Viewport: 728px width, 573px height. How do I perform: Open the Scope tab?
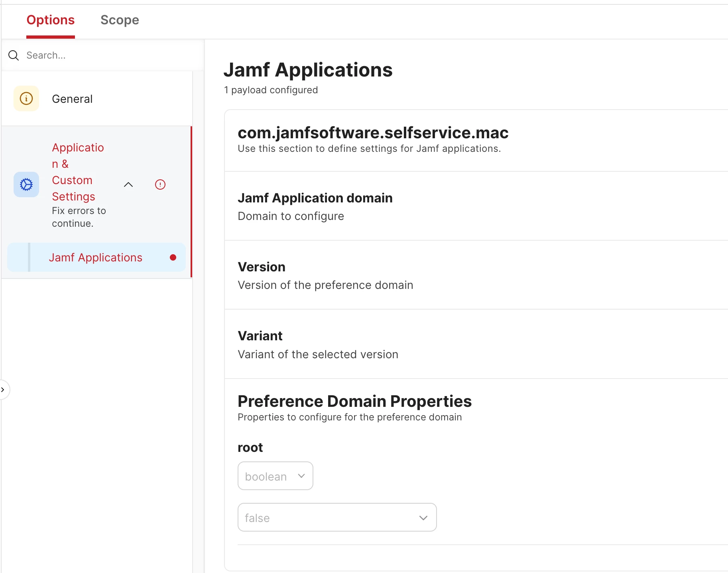(120, 20)
